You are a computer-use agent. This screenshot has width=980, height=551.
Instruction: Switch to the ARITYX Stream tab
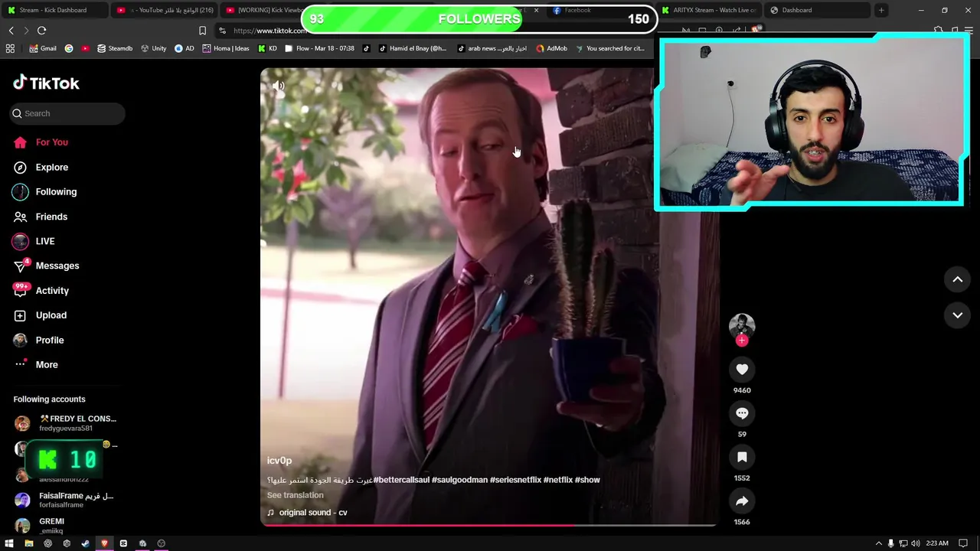tap(710, 10)
